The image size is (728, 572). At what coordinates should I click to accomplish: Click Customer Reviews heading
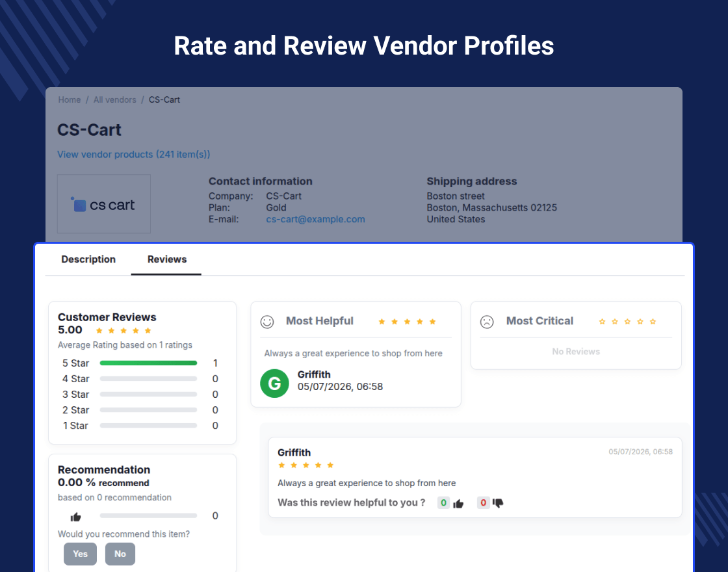point(107,317)
